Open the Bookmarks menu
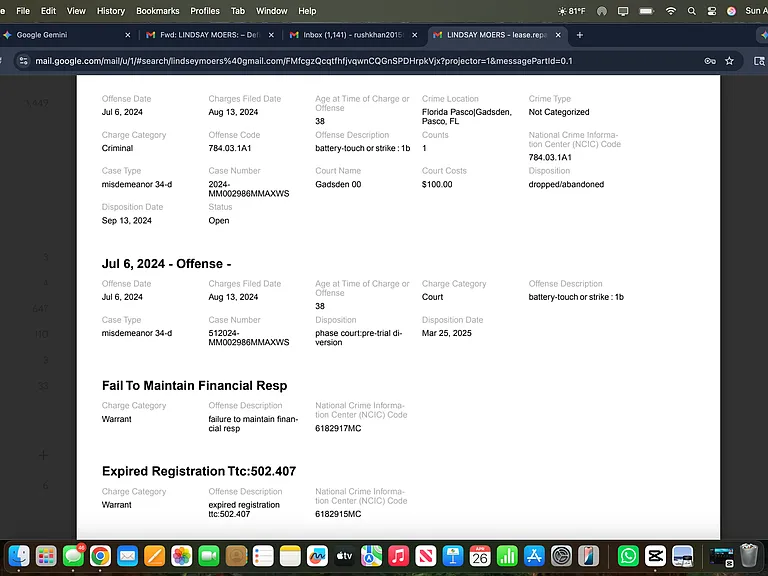This screenshot has width=768, height=576. pos(158,11)
